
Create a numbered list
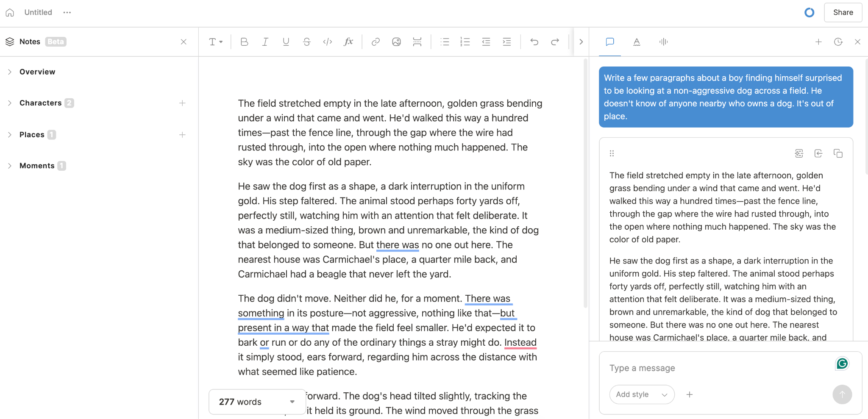tap(465, 42)
